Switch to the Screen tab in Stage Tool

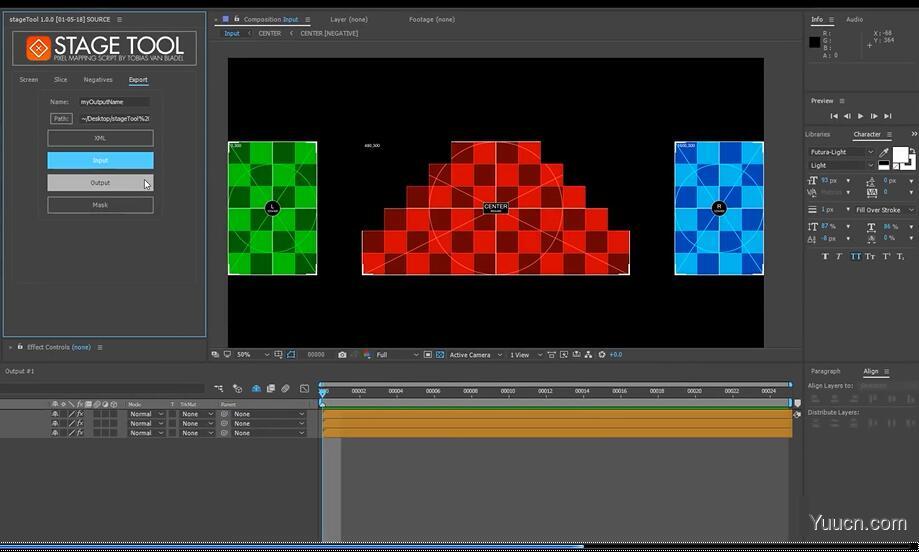(x=29, y=80)
